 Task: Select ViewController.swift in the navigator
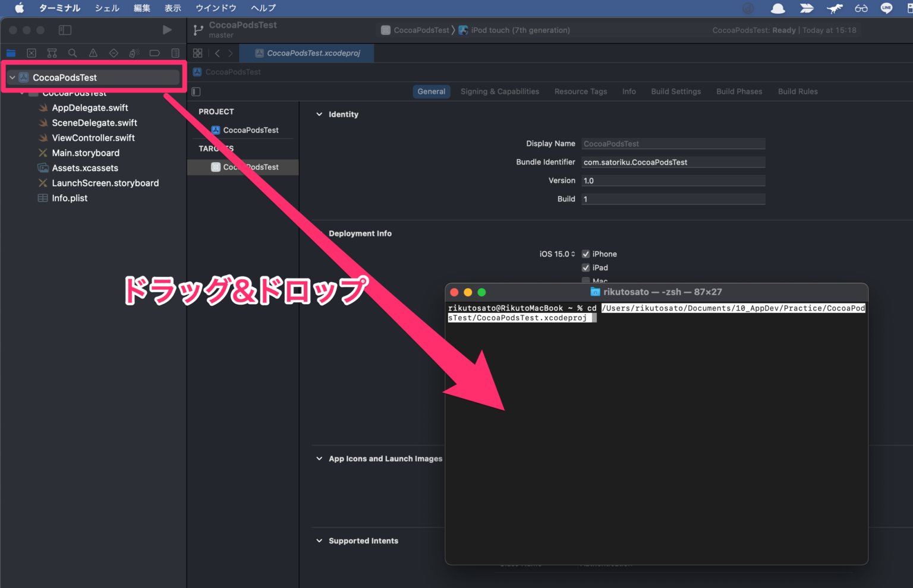pyautogui.click(x=93, y=138)
